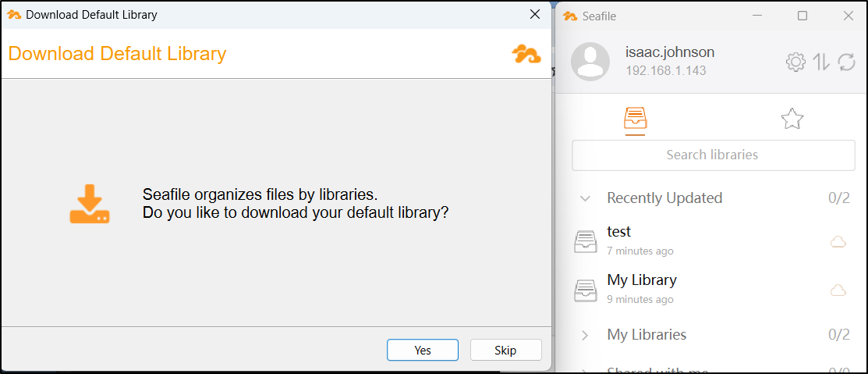Collapse the Recently Updated section
The height and width of the screenshot is (374, 868).
pyautogui.click(x=585, y=198)
